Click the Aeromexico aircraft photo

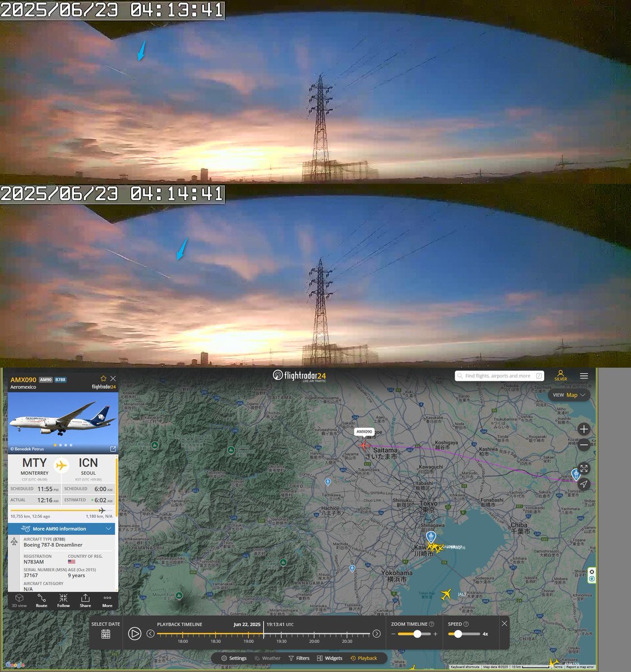(x=63, y=423)
